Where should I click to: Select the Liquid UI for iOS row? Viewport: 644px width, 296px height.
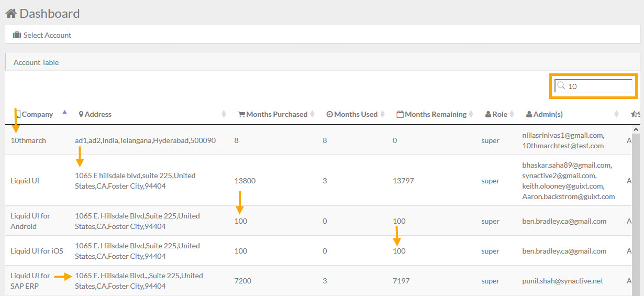[320, 251]
